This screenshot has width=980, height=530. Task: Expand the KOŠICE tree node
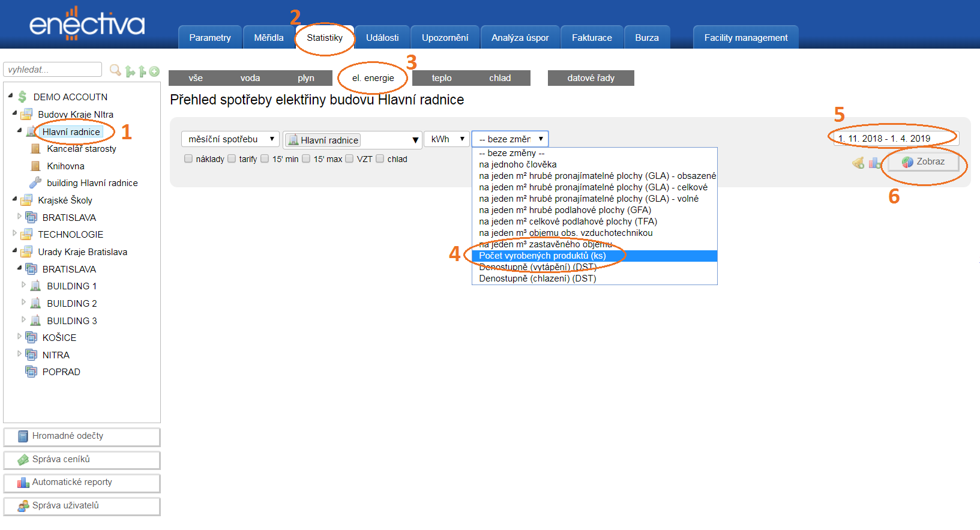click(x=19, y=337)
